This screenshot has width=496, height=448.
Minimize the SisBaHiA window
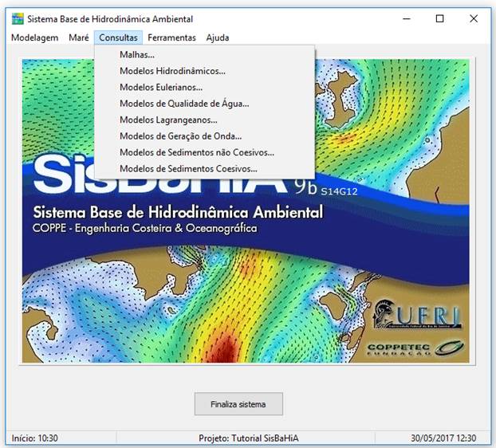(x=407, y=19)
